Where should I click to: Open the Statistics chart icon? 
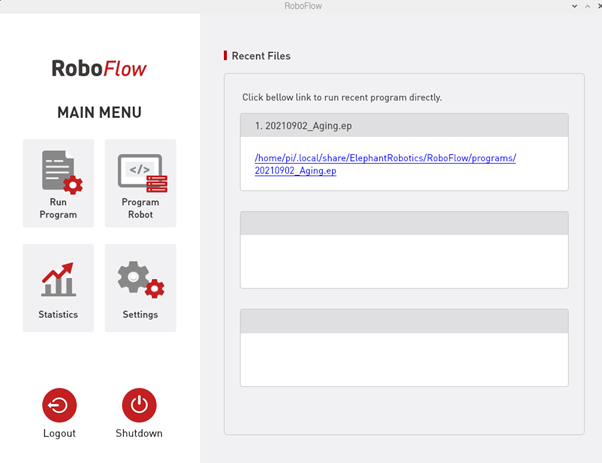pyautogui.click(x=58, y=280)
